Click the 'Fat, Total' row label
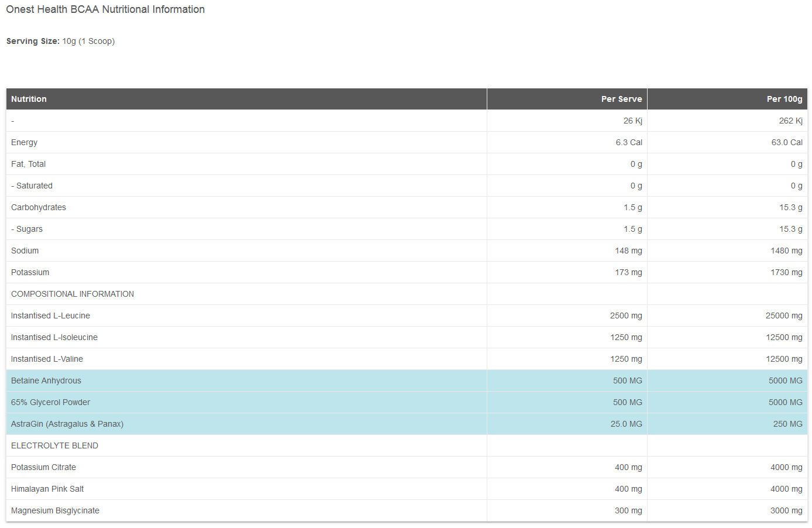The image size is (812, 528). (x=28, y=164)
